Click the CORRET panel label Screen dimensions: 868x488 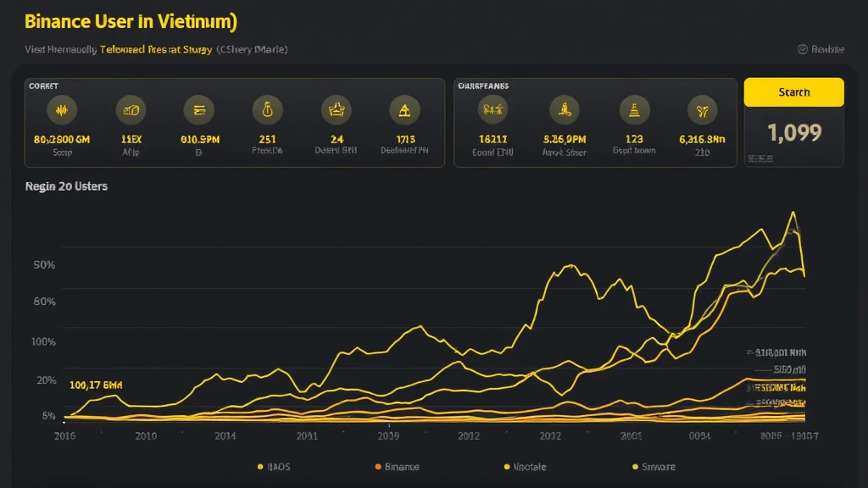[x=43, y=86]
